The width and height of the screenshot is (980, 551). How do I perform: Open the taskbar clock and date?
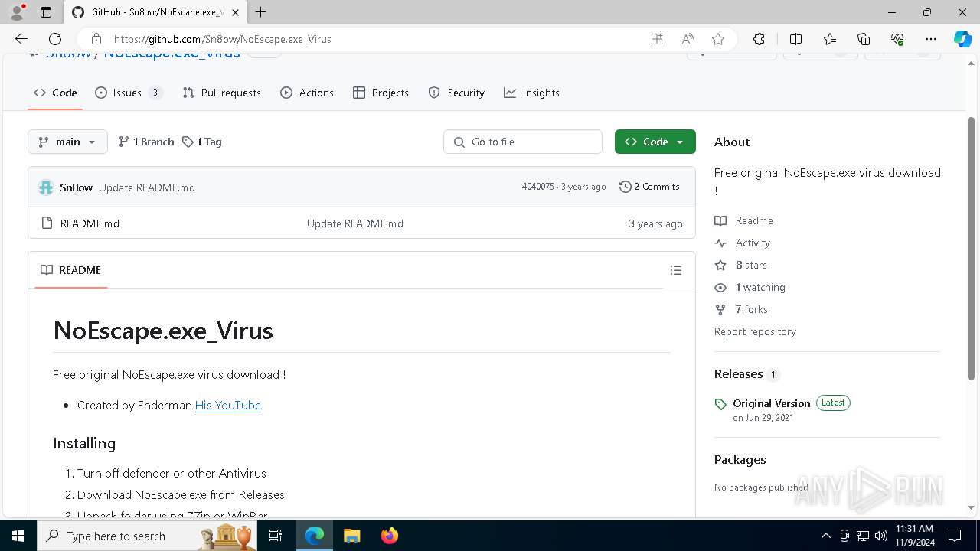[x=914, y=536]
